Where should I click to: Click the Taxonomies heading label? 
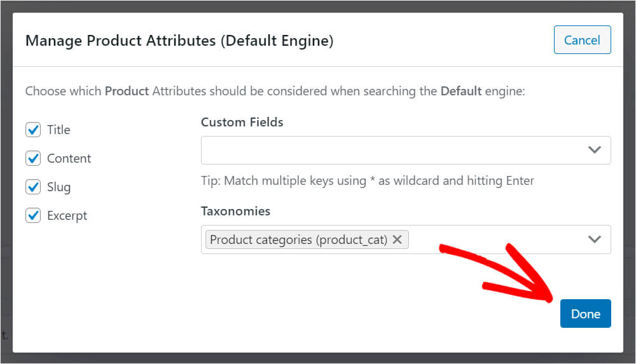(x=236, y=211)
